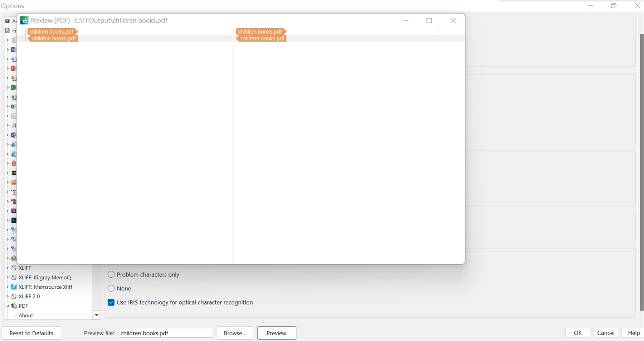This screenshot has height=341, width=644.
Task: Select XLIFF: Kilgray MemoQ in tree
Action: (x=45, y=277)
